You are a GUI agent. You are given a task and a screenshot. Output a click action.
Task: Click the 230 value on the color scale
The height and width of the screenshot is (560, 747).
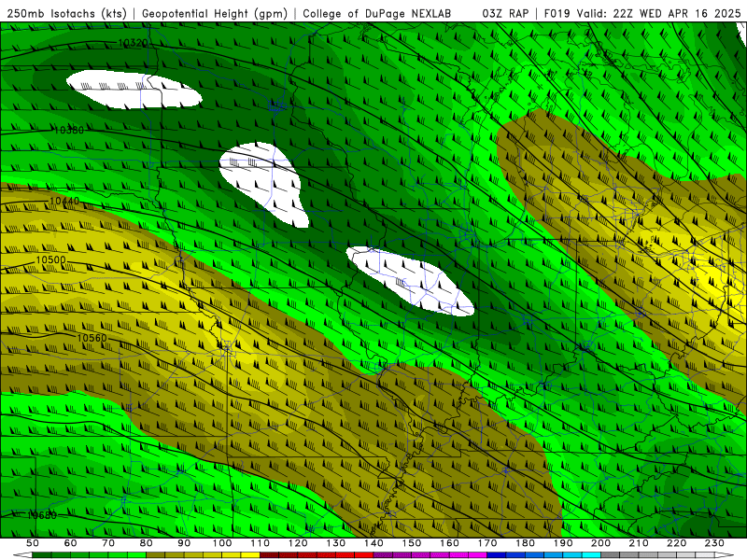click(714, 543)
